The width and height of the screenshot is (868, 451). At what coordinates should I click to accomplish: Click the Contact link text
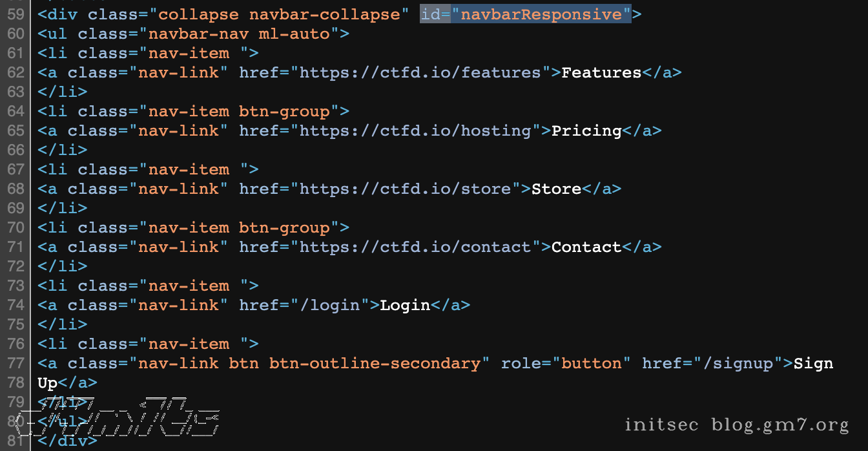tap(586, 247)
